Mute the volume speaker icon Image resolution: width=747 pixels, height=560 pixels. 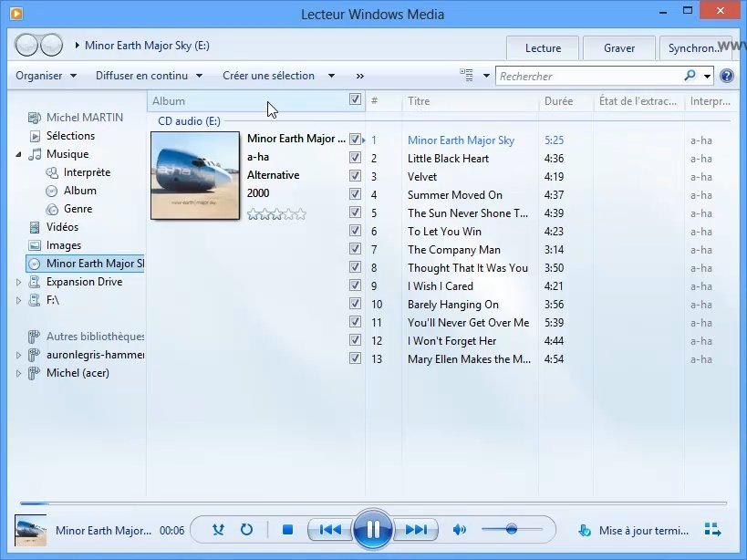(x=460, y=529)
